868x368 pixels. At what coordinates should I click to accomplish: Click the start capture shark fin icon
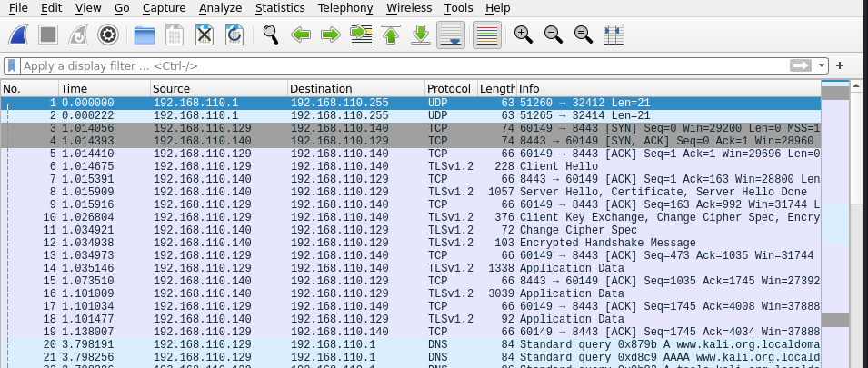point(20,35)
